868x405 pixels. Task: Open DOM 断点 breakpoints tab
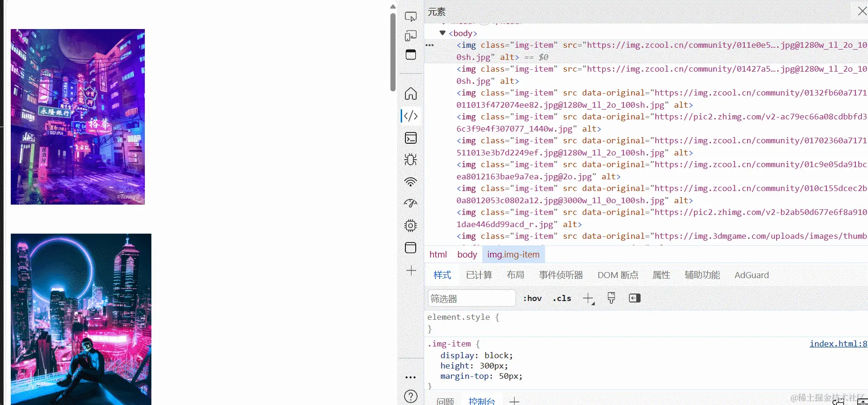tap(618, 275)
